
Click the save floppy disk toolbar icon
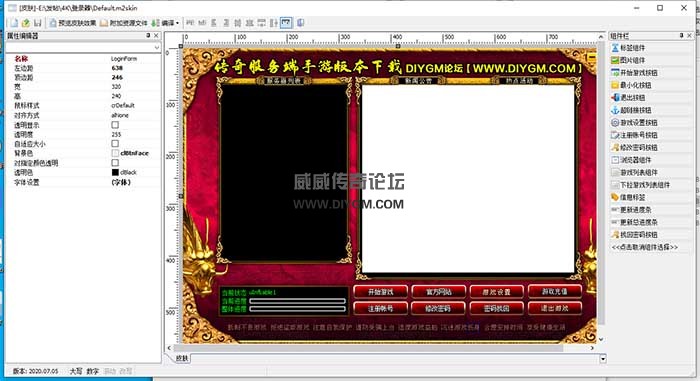click(38, 23)
